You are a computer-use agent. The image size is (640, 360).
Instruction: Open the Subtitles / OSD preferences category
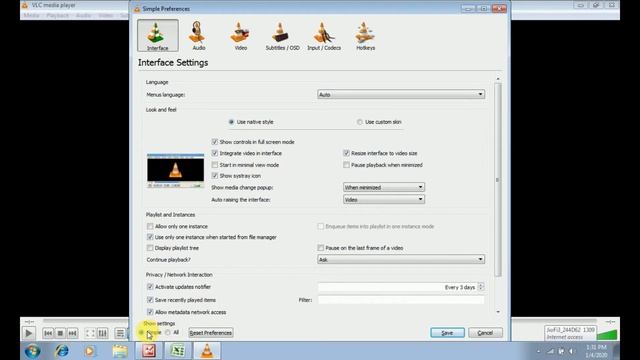click(x=282, y=36)
